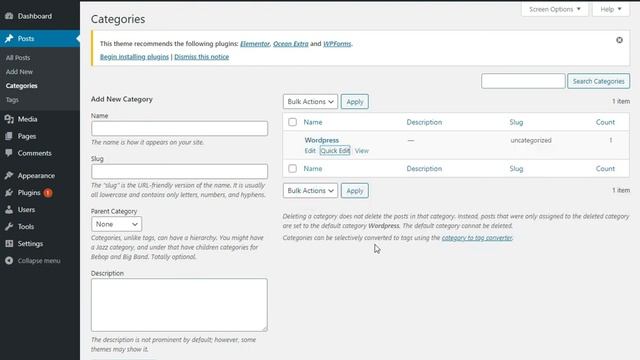Click Quick Edit under Wordpress category

coord(335,151)
